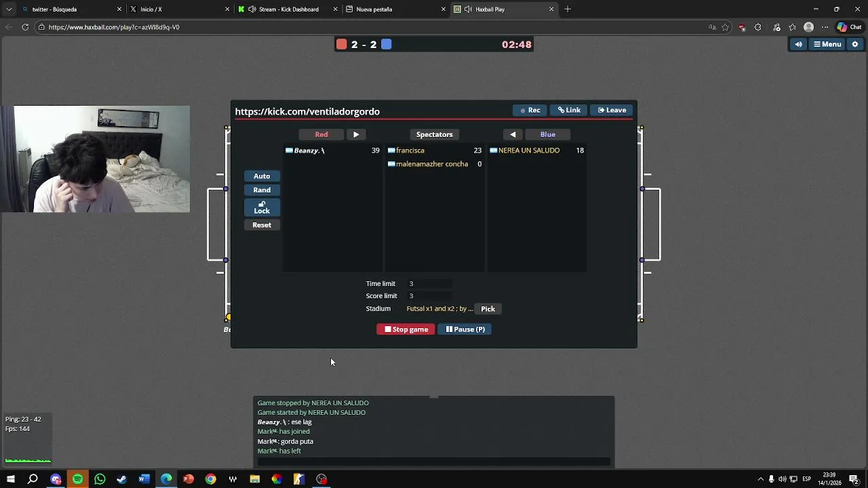Click the blue team score square
Screen dimensions: 868x488
(x=387, y=44)
